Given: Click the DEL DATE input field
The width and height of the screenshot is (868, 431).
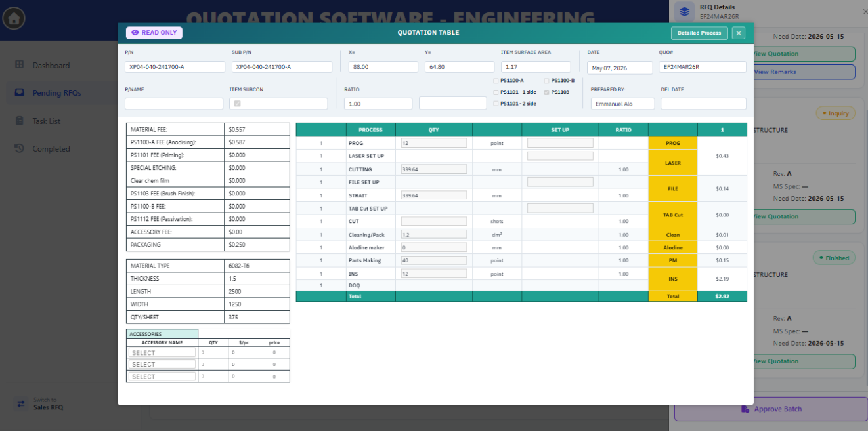Looking at the screenshot, I should coord(703,104).
